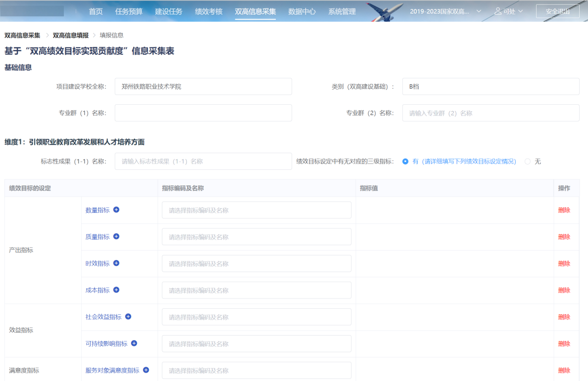Open the 数量指标 indicator code selector
Image resolution: width=588 pixels, height=381 pixels.
pos(256,210)
